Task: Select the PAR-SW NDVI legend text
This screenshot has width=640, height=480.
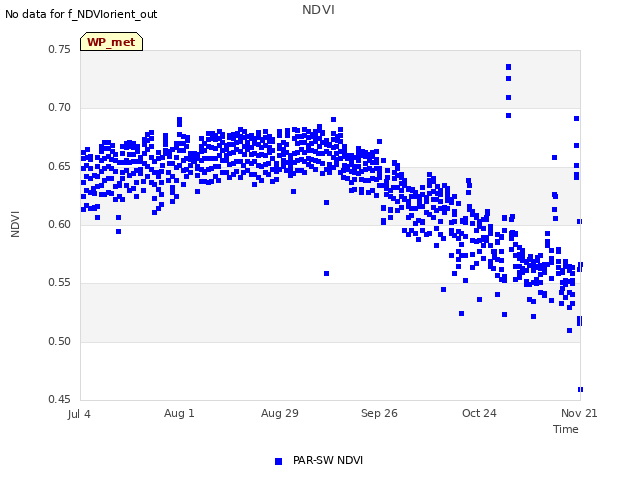Action: coord(328,460)
